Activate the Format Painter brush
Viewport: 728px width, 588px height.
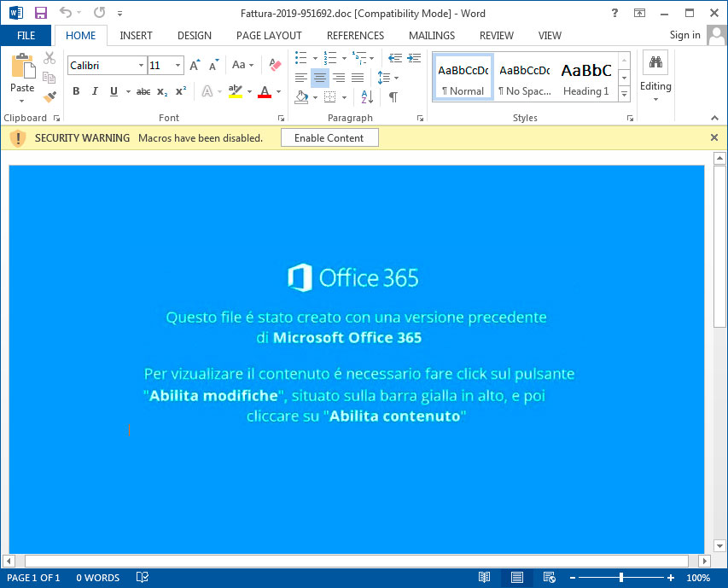point(50,97)
